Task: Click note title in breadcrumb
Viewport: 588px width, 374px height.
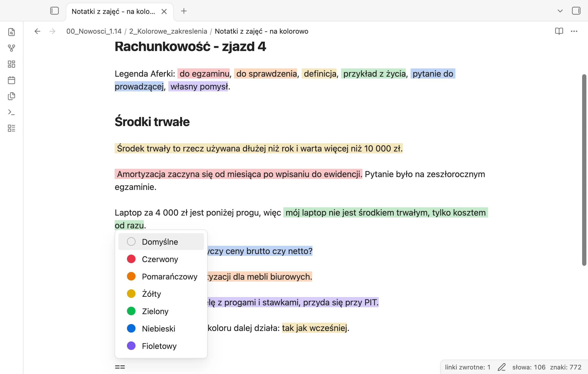Action: [261, 31]
